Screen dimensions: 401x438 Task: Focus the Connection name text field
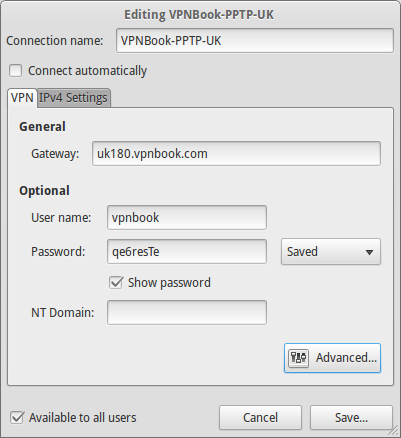[x=255, y=41]
